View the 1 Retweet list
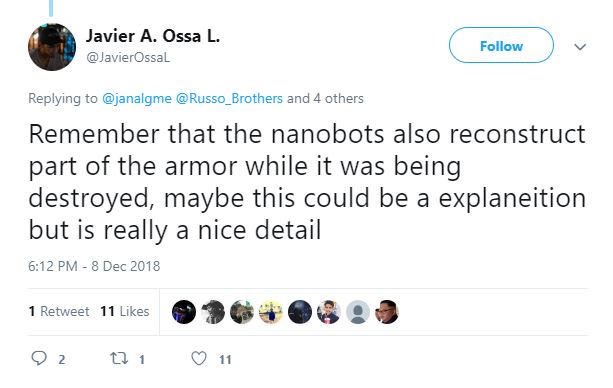The width and height of the screenshot is (613, 388). tap(59, 311)
